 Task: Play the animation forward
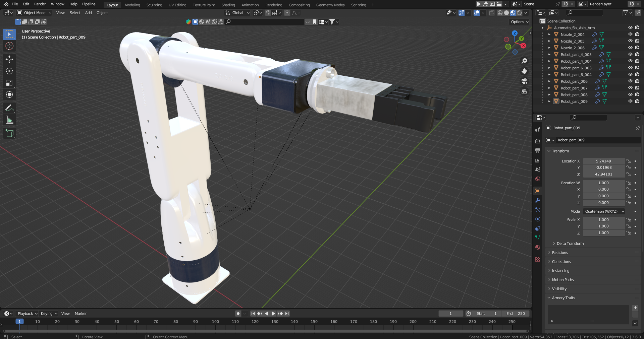pos(273,314)
